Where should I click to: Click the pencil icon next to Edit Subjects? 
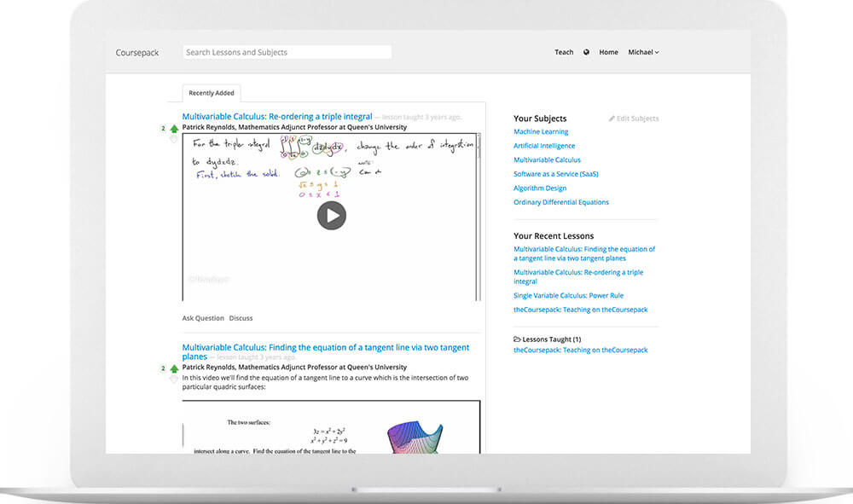[612, 118]
